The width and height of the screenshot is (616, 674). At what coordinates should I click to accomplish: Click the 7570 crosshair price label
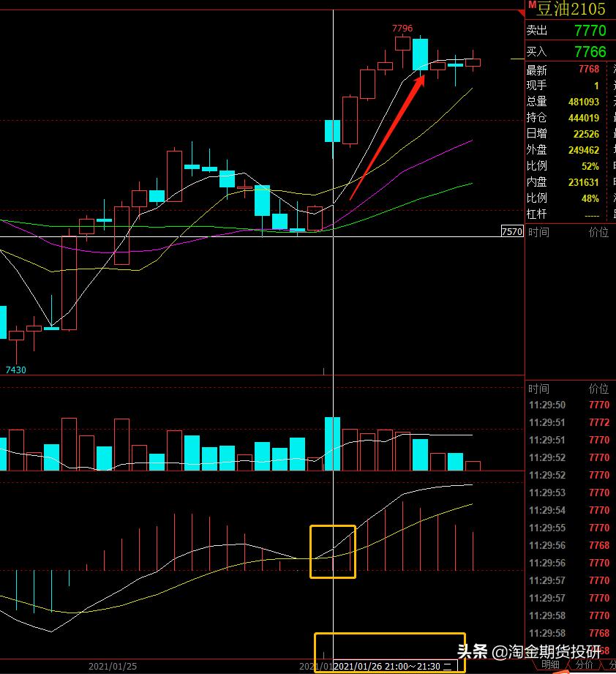[512, 232]
